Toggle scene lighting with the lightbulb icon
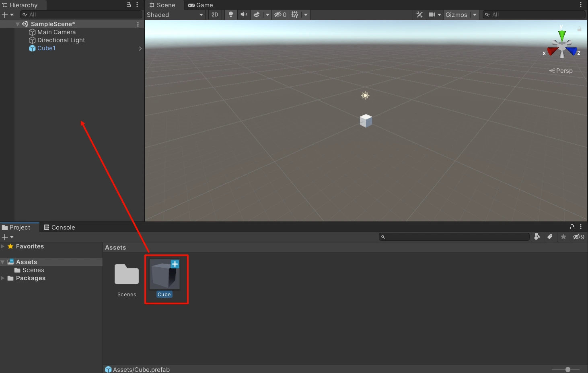Screen dimensions: 588x373 [x=231, y=14]
